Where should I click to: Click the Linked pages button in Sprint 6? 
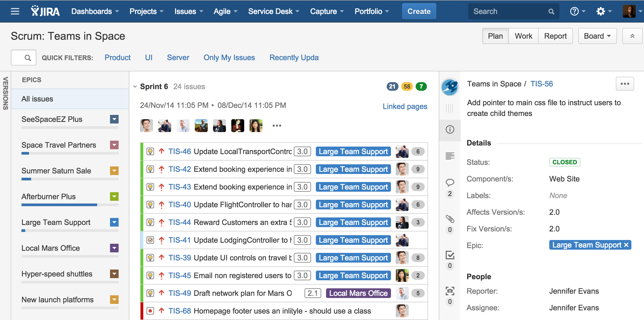404,106
